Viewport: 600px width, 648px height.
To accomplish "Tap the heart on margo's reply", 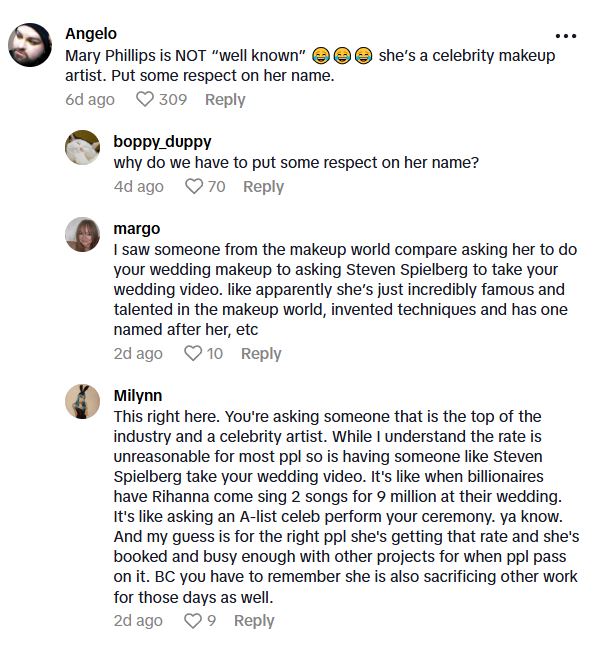I will coord(193,354).
